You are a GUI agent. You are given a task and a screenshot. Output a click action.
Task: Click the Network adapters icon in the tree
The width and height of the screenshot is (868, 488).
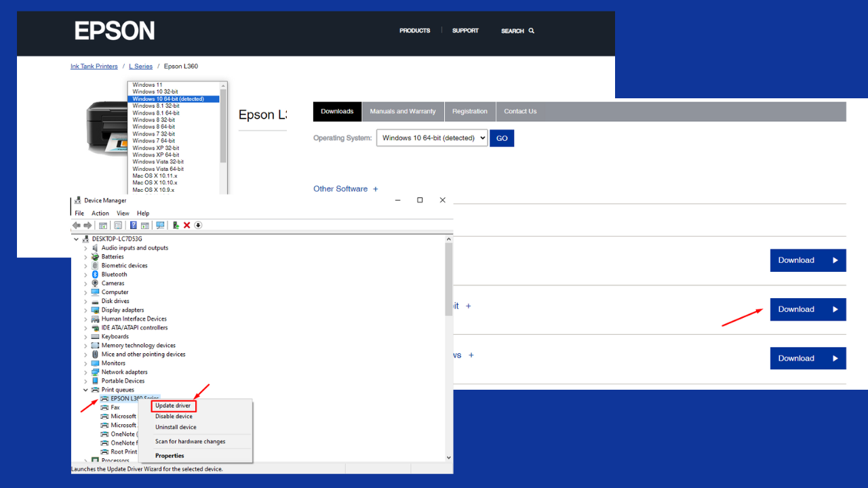[96, 372]
